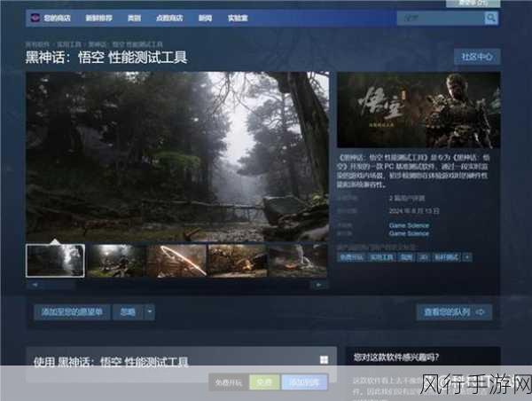
Task: Click the main forest screenshot preview
Action: coord(177,156)
